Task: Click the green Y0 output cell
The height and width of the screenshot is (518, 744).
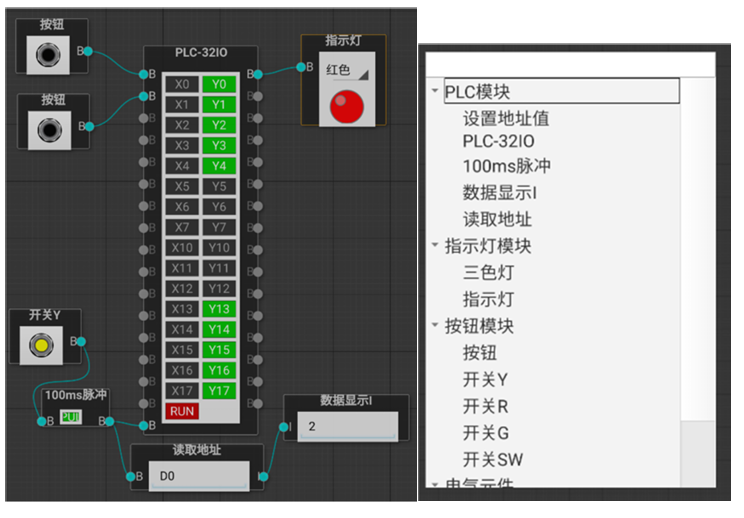Action: [x=219, y=84]
